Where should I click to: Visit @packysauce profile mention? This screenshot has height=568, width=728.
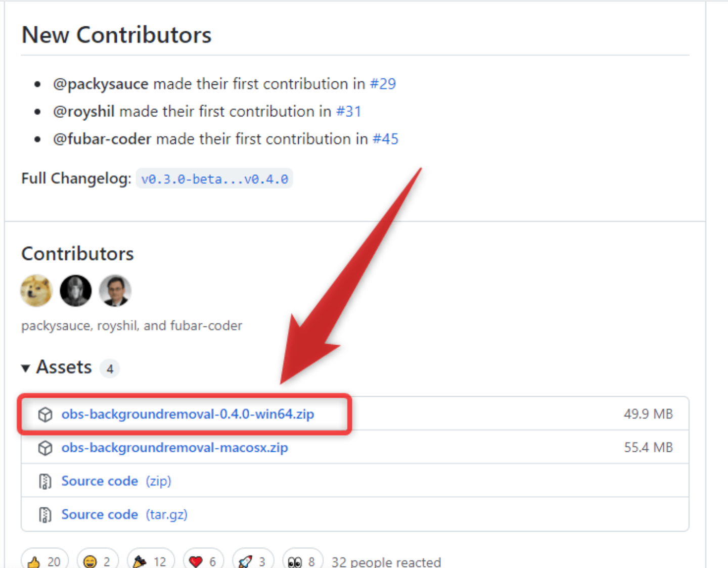[101, 84]
